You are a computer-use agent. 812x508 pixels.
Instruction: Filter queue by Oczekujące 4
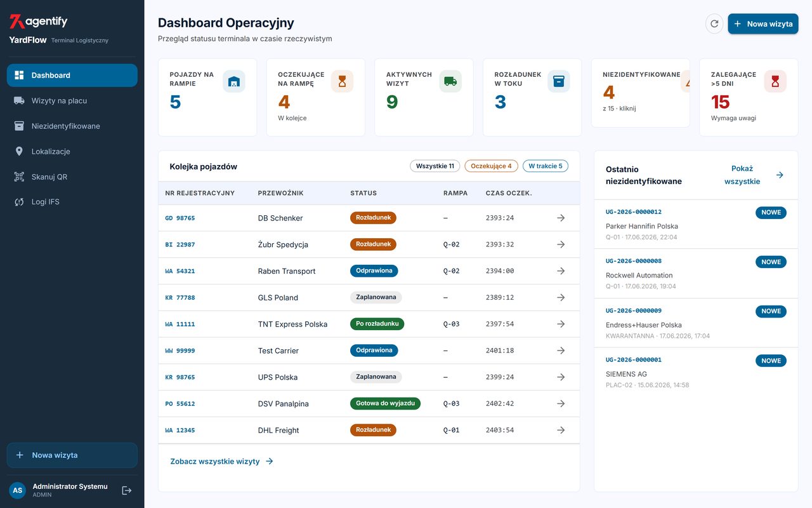(x=491, y=166)
